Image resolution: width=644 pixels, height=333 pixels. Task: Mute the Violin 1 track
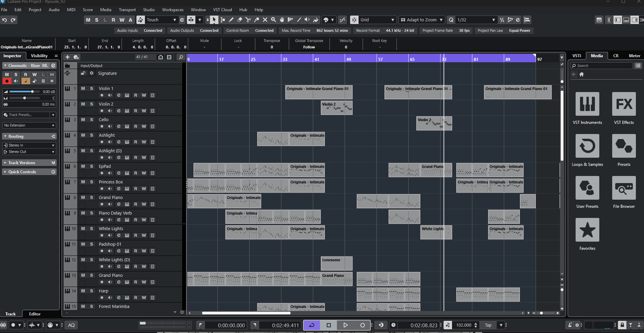pos(83,88)
